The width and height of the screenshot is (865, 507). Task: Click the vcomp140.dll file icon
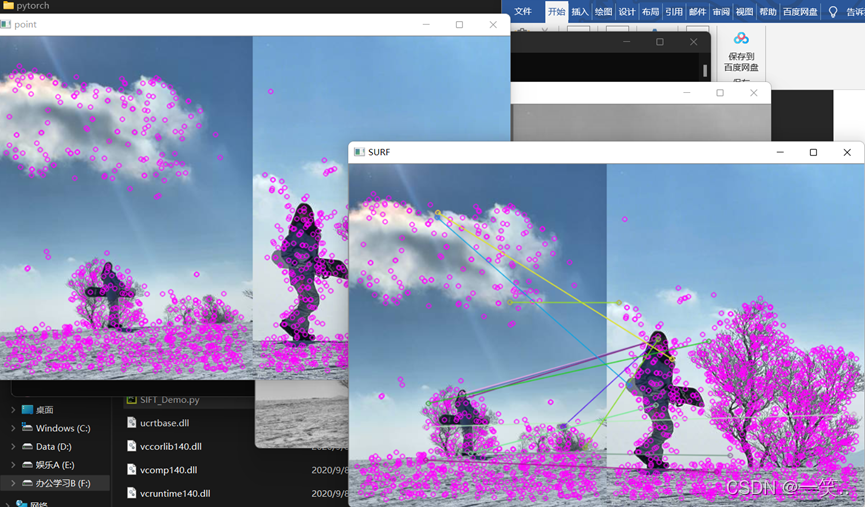[131, 469]
